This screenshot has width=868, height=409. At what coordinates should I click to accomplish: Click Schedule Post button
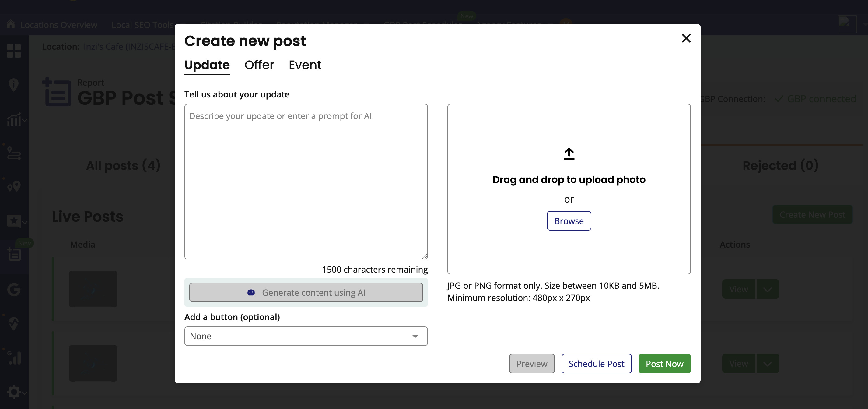click(x=597, y=364)
